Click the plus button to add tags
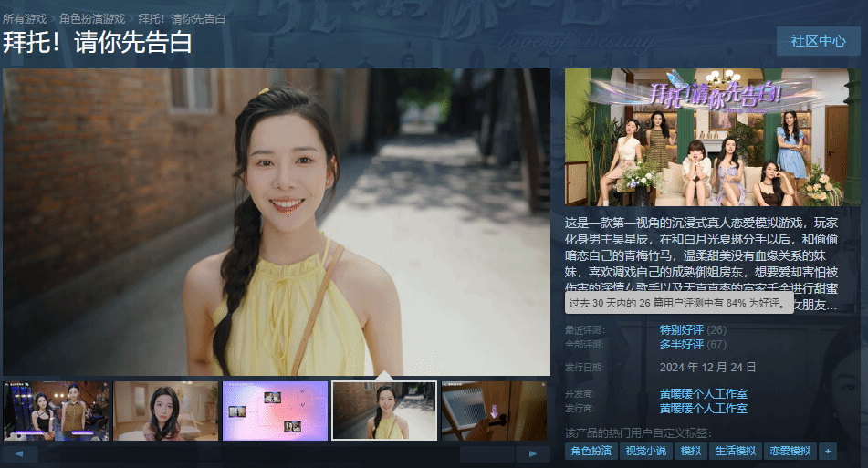The image size is (868, 468). coord(827,451)
